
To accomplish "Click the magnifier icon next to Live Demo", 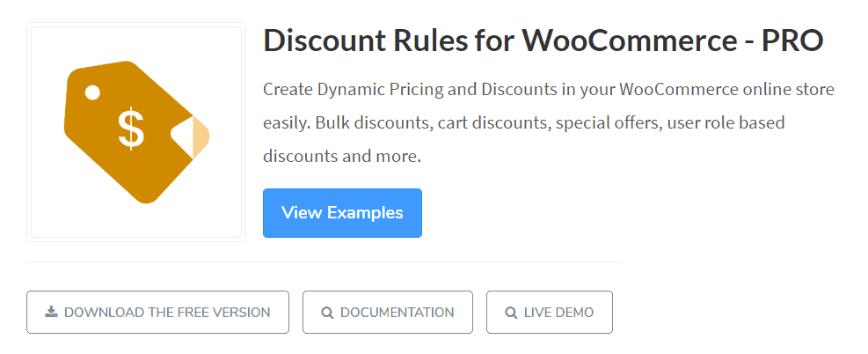I will pyautogui.click(x=511, y=313).
